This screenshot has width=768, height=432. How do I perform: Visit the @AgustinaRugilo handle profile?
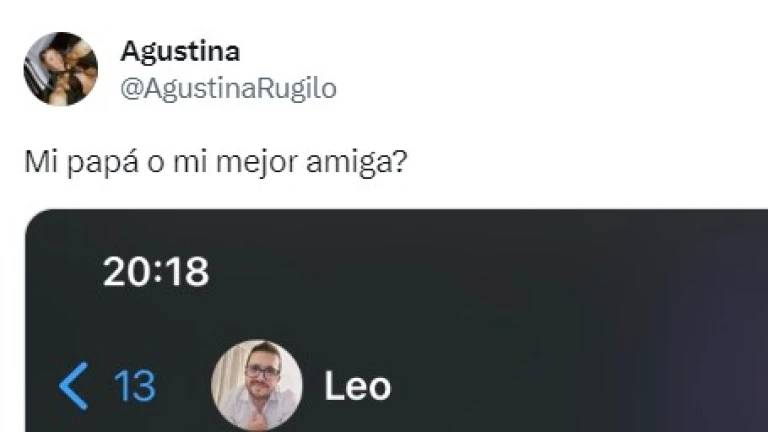coord(229,89)
